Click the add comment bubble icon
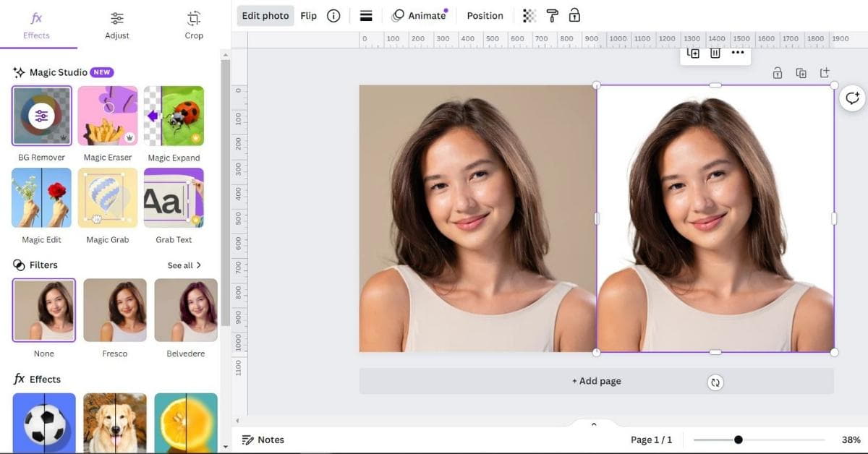 coord(853,98)
